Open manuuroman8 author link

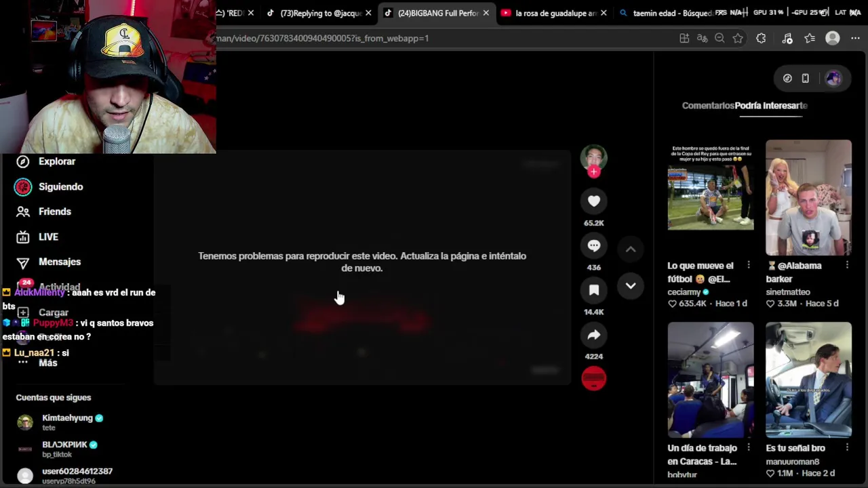click(x=793, y=462)
